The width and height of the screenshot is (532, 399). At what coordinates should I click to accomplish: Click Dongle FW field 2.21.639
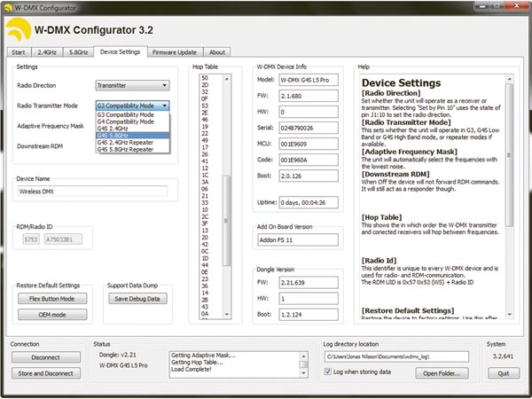pos(309,283)
